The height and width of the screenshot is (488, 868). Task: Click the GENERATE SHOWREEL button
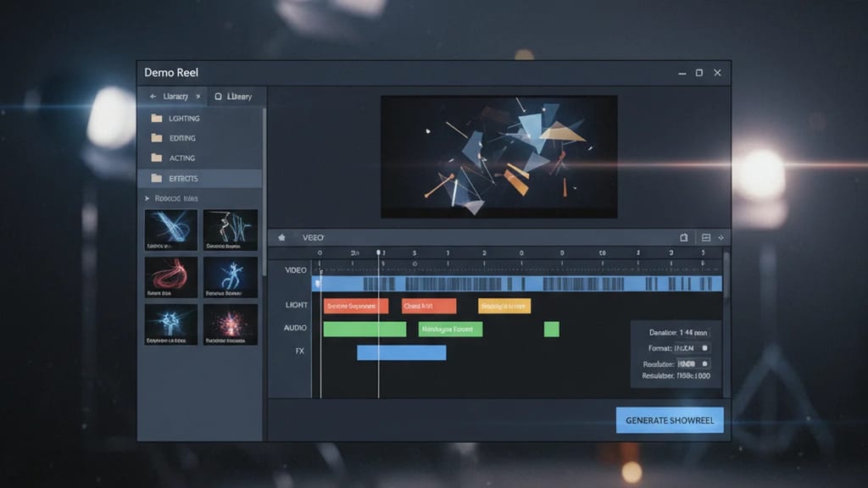[x=670, y=420]
